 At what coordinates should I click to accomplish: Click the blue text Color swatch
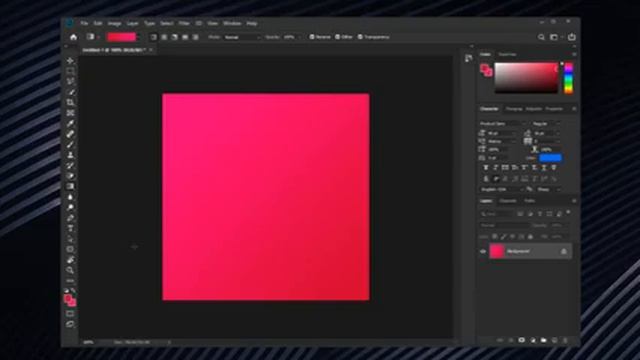coord(550,158)
